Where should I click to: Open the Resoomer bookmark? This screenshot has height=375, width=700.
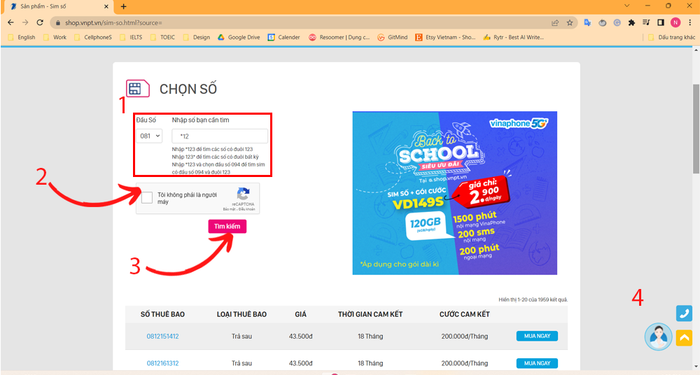click(339, 38)
